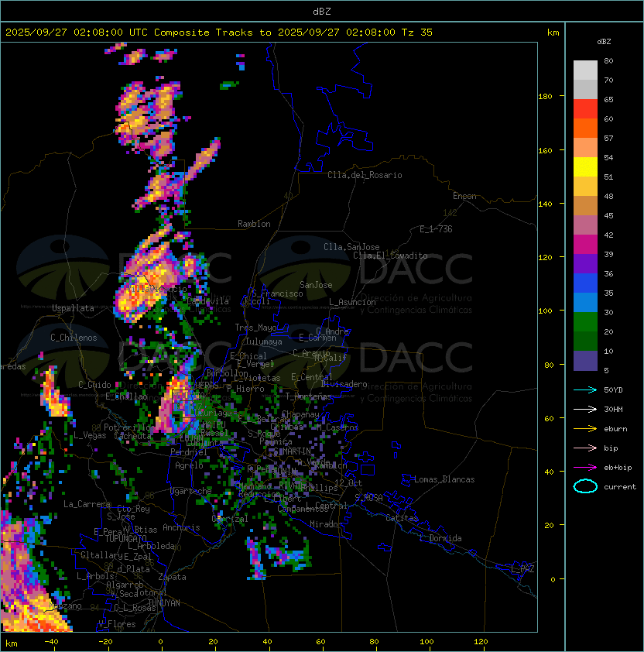Click the 'Catitas' place label
Viewport: 644px width, 652px height.
pyautogui.click(x=402, y=518)
